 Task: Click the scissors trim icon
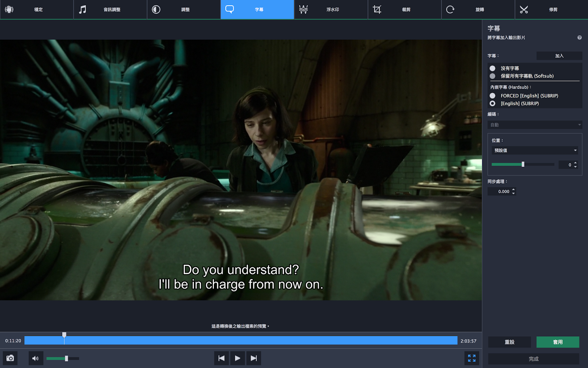tap(524, 10)
